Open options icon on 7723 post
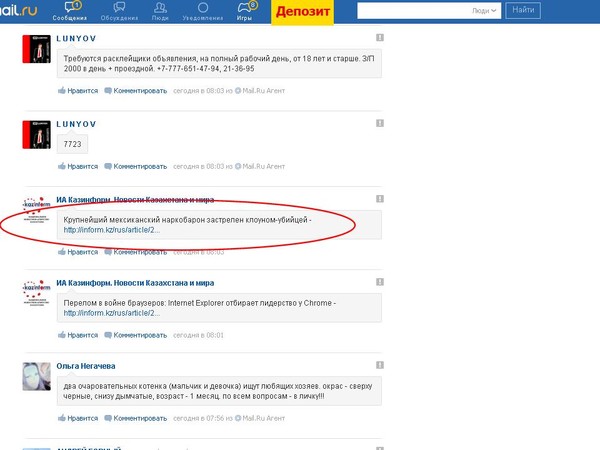The width and height of the screenshot is (600, 450). 380,123
